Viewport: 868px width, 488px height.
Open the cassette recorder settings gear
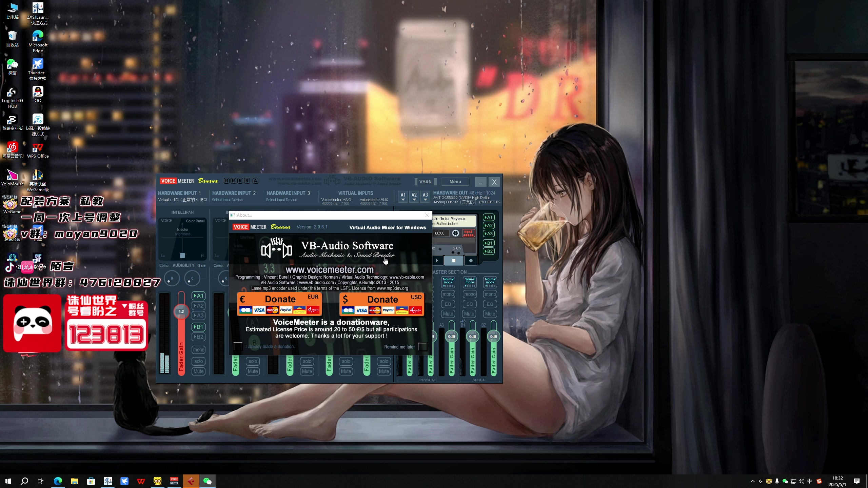click(456, 233)
